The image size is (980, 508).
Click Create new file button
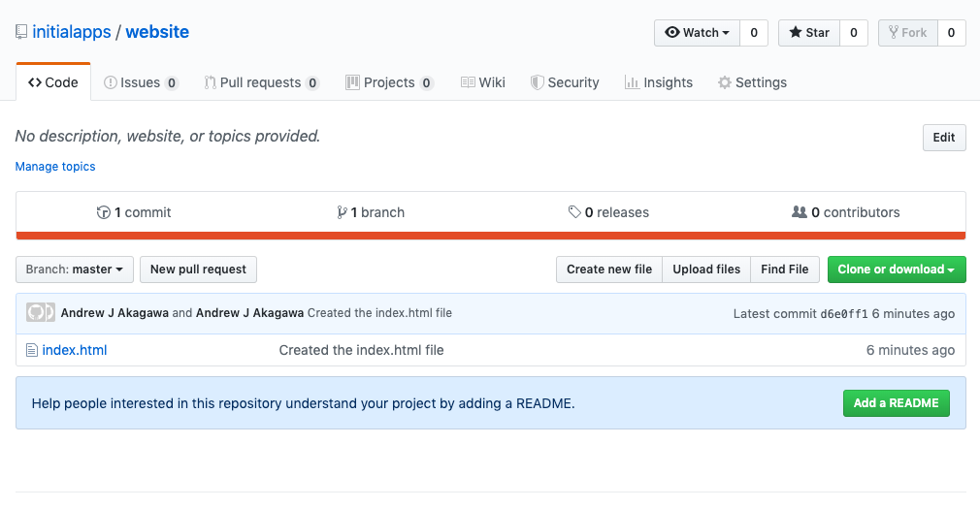609,270
